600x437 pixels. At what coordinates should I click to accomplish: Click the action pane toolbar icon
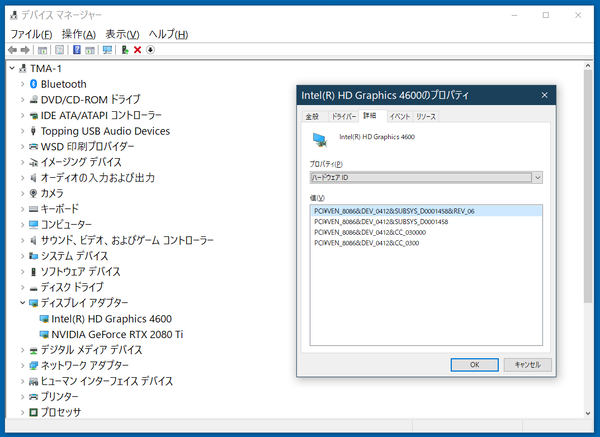click(90, 50)
